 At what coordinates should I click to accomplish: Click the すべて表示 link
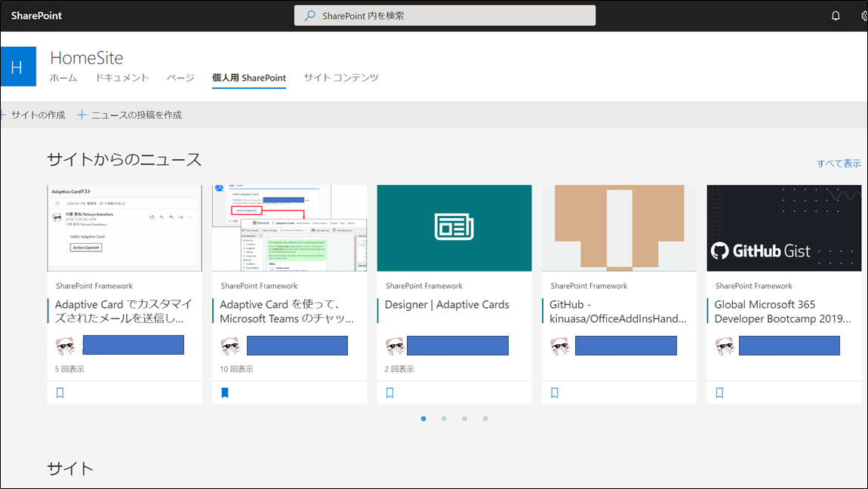tap(839, 163)
